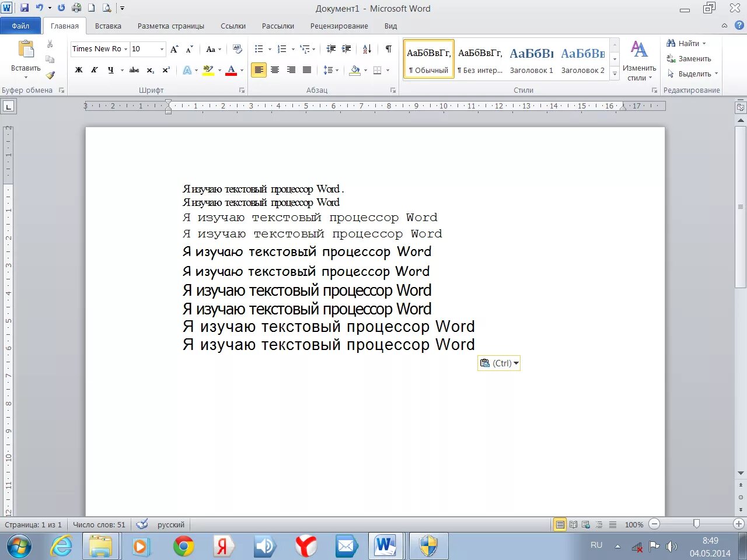747x560 pixels.
Task: Shrink font size with smaller A icon
Action: [x=189, y=49]
